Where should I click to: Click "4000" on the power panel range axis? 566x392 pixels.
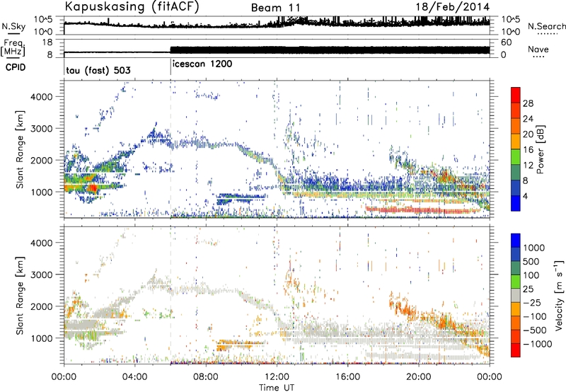coord(42,96)
